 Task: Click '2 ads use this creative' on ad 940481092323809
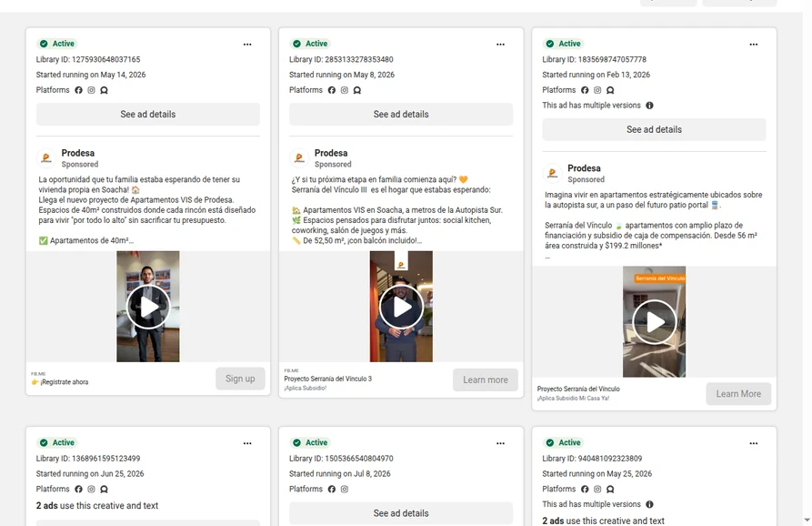[603, 521]
